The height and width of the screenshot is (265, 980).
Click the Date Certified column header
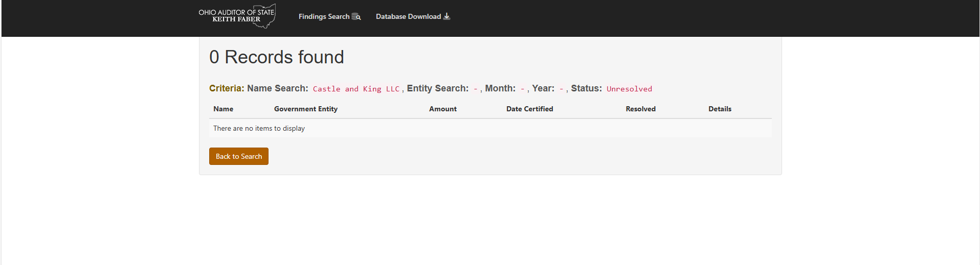coord(530,109)
